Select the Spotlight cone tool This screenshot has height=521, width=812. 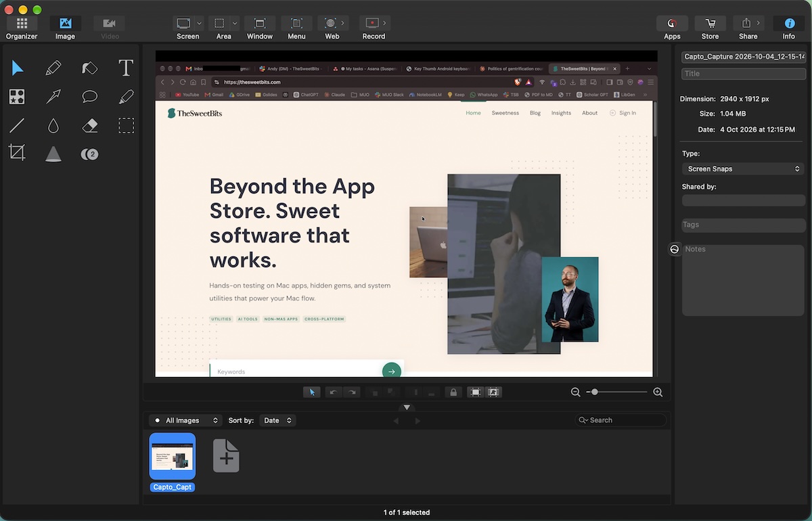tap(53, 154)
